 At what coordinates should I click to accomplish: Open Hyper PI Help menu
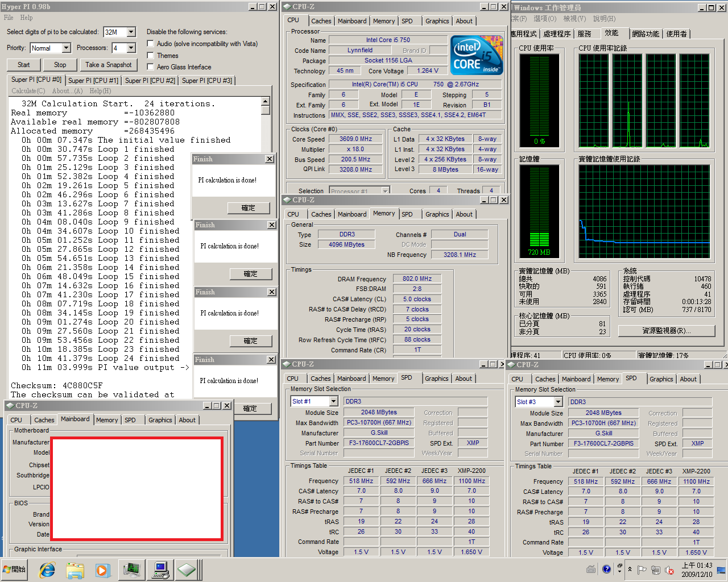click(27, 18)
